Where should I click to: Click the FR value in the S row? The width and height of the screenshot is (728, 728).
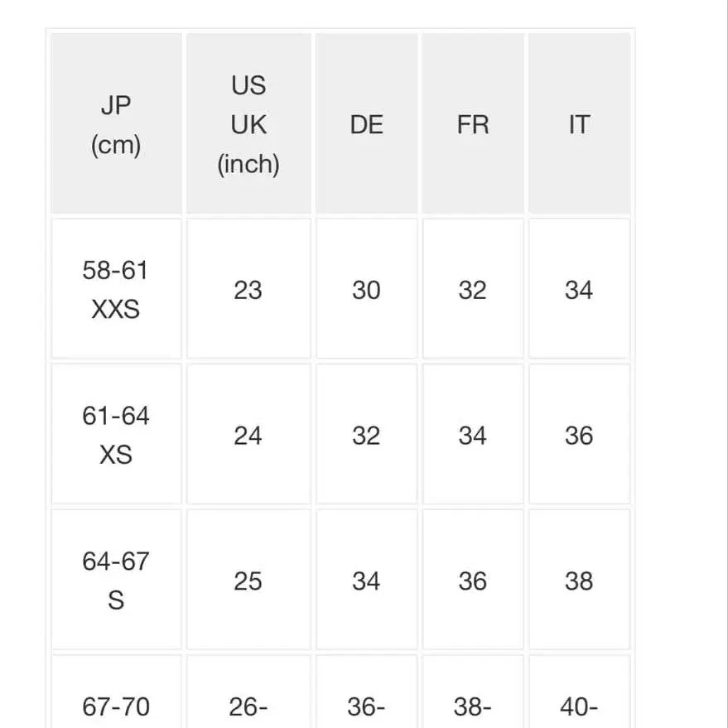pos(473,581)
